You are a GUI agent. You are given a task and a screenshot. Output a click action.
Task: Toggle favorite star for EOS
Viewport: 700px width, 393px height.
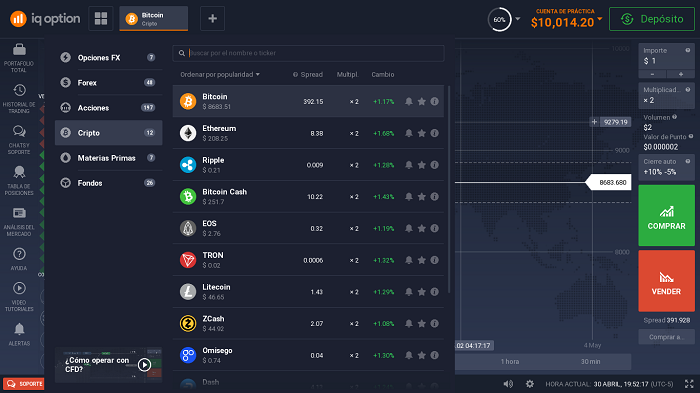point(421,228)
